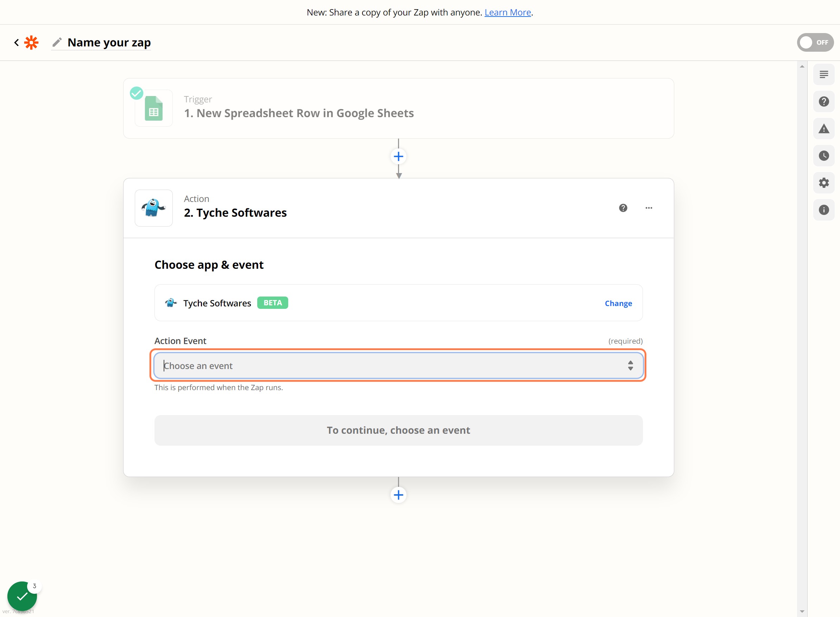This screenshot has height=617, width=840.
Task: Open step 1 New Spreadsheet Row trigger
Action: [398, 108]
